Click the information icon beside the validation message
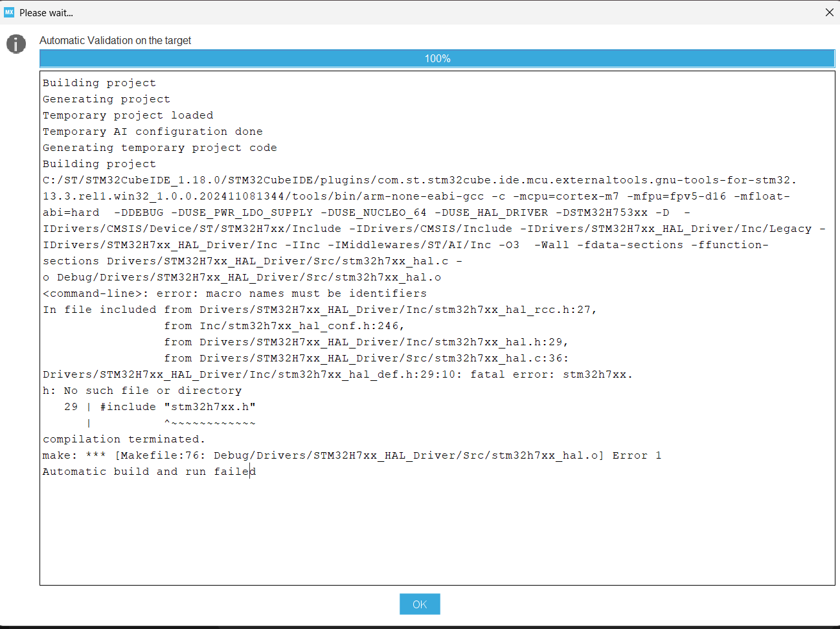The width and height of the screenshot is (840, 629). pyautogui.click(x=15, y=44)
